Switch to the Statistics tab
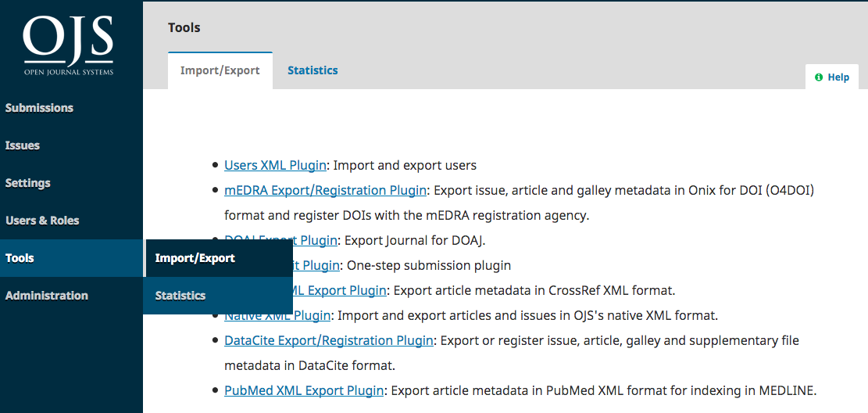 click(313, 70)
